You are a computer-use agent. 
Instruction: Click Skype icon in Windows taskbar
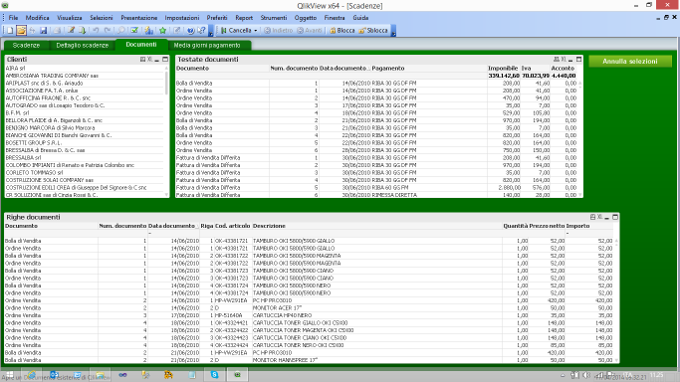(x=214, y=375)
